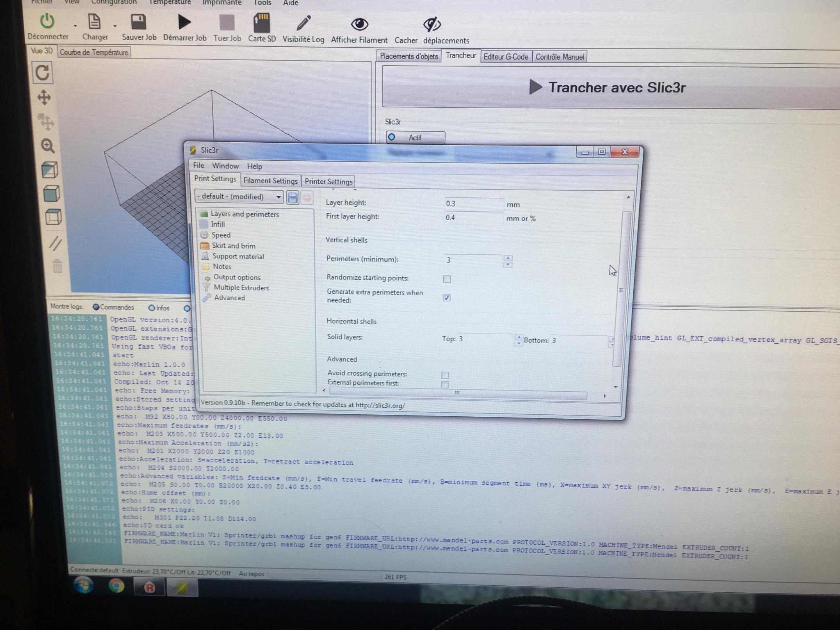Viewport: 840px width, 630px height.
Task: Select the zoom magnifier tool in 3D view
Action: [48, 146]
